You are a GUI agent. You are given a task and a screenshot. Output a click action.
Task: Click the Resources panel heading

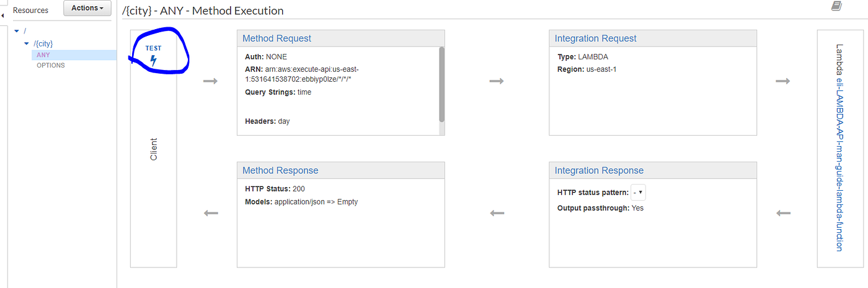point(30,11)
